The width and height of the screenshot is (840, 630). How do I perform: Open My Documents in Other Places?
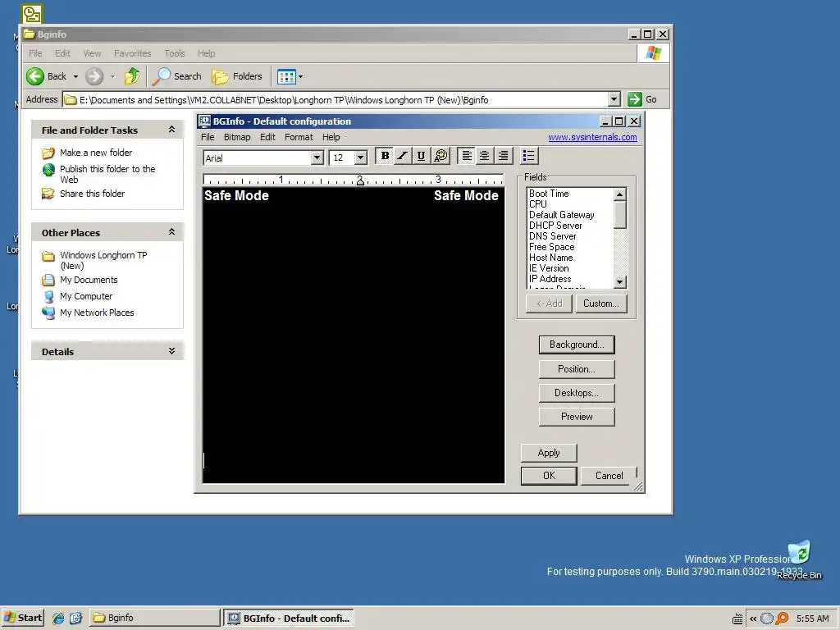point(89,280)
